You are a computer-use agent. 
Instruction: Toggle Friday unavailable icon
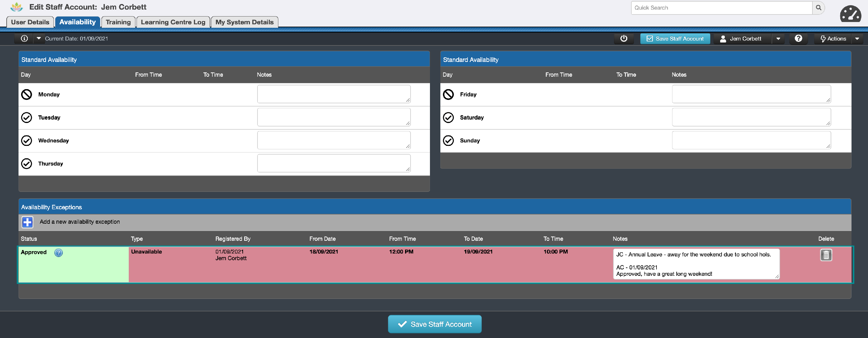(x=448, y=95)
